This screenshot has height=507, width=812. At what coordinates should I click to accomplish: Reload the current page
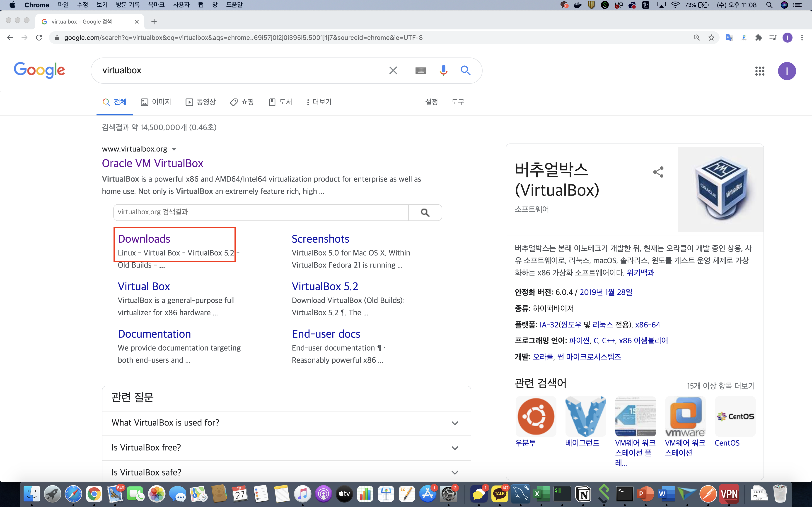tap(39, 38)
